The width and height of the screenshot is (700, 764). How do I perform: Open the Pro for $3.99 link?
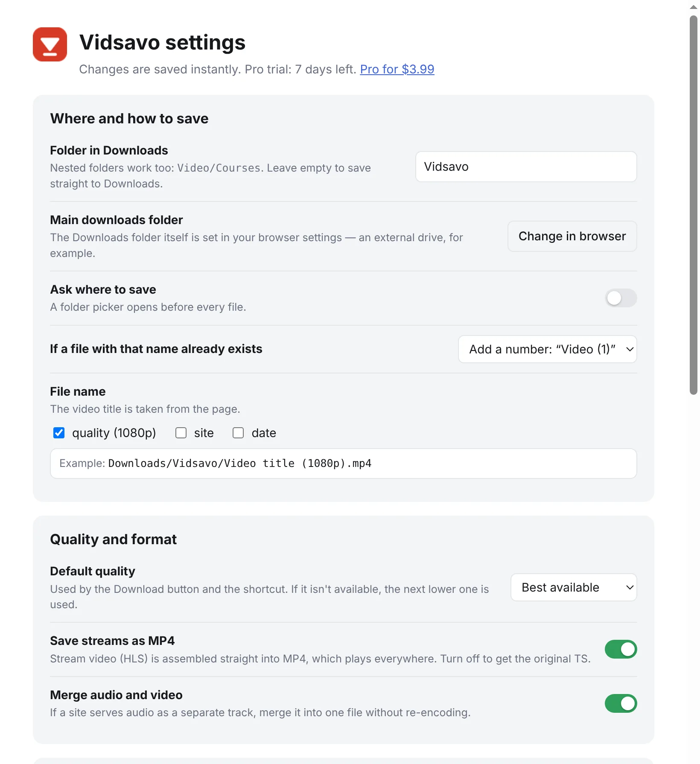397,69
